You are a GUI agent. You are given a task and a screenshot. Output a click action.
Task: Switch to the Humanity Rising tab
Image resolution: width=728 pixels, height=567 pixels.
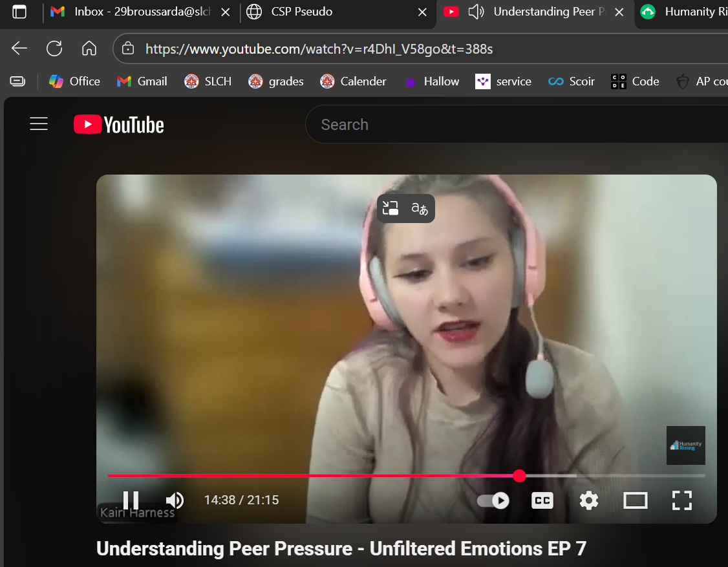[x=683, y=12]
